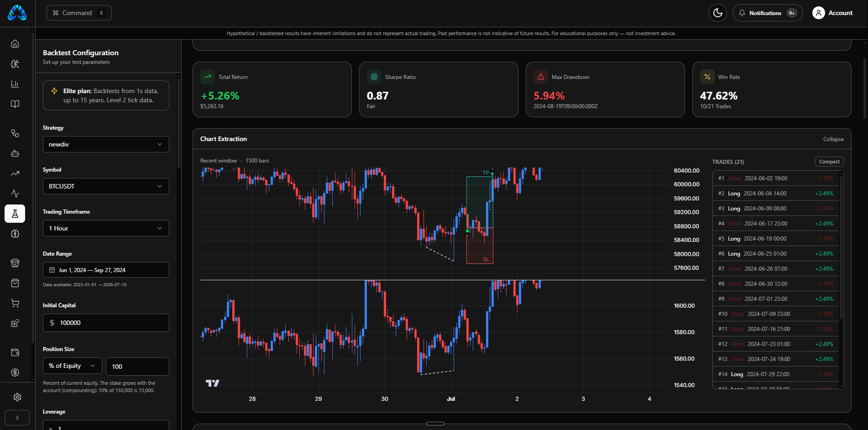Click the horizontal divider between chart panes
This screenshot has height=430, width=868.
click(x=452, y=280)
